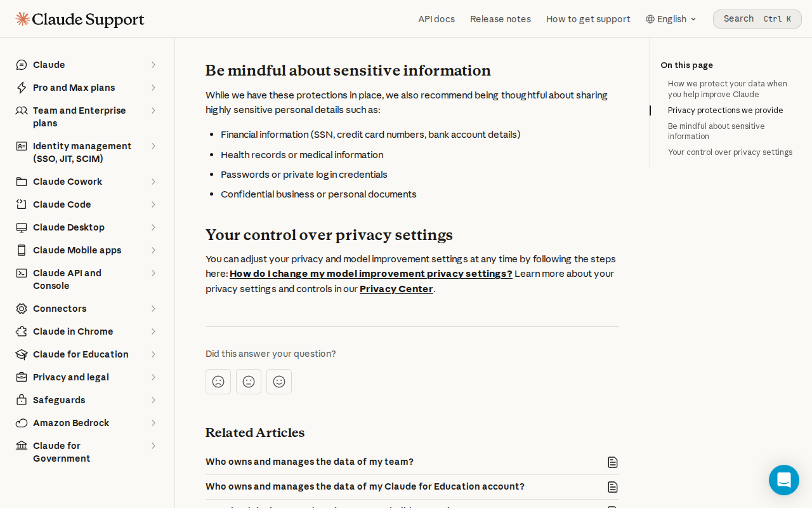Open article about who manages team data
Image resolution: width=812 pixels, height=508 pixels.
point(412,462)
